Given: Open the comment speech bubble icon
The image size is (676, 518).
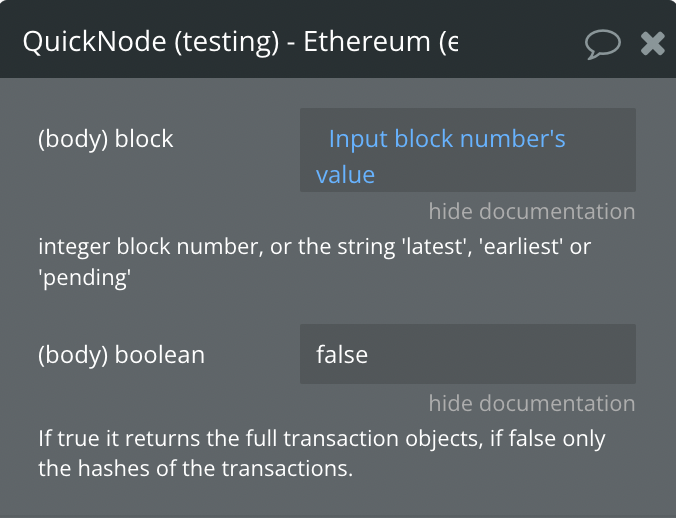Looking at the screenshot, I should click(x=602, y=44).
